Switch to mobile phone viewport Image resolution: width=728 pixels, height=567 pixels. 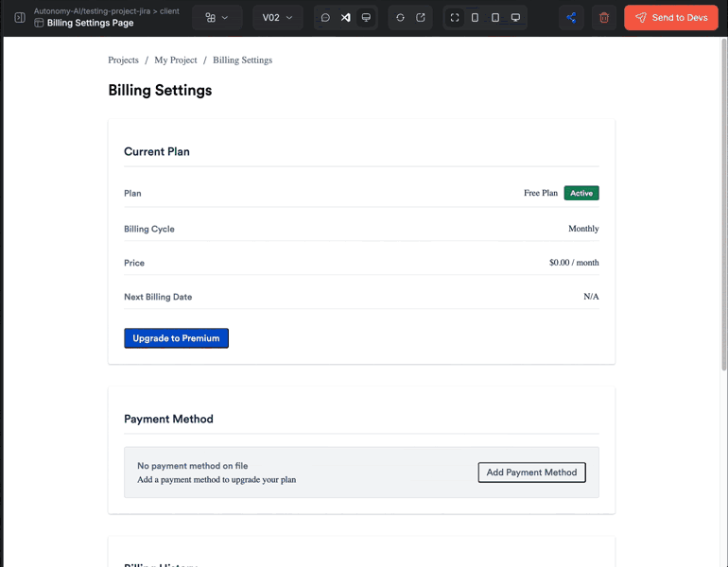coord(475,18)
